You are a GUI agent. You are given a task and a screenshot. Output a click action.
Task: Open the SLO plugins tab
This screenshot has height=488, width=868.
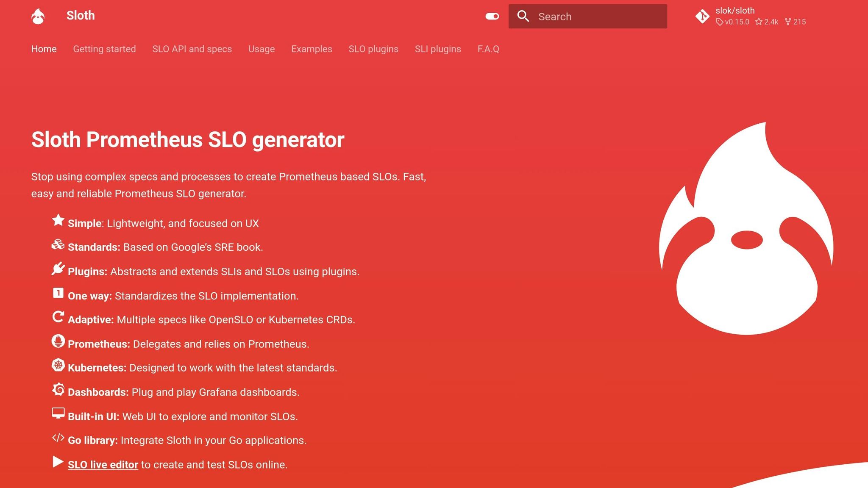tap(373, 49)
